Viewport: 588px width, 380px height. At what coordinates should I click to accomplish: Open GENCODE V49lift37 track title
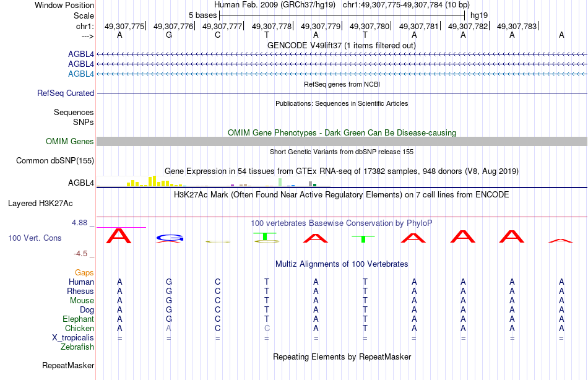pos(342,45)
